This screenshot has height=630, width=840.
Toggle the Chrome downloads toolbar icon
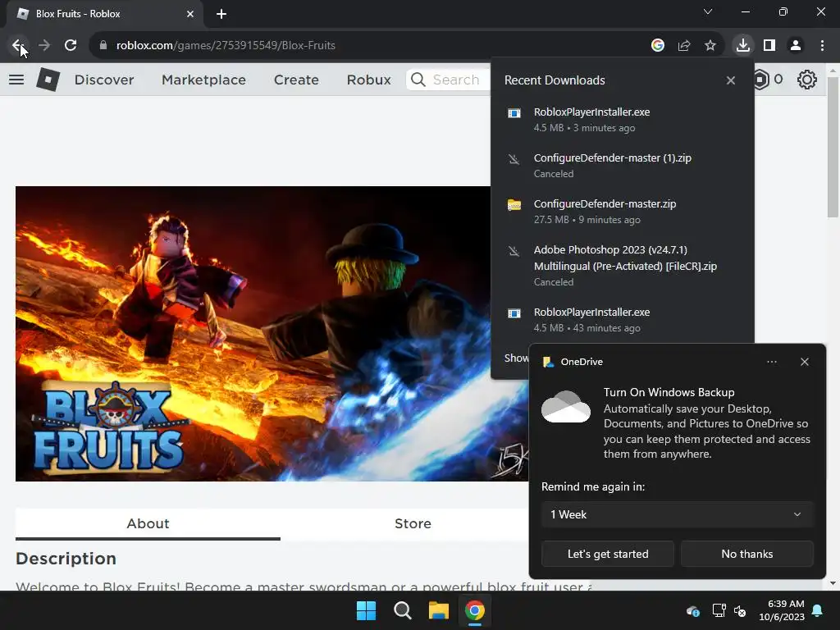tap(743, 46)
